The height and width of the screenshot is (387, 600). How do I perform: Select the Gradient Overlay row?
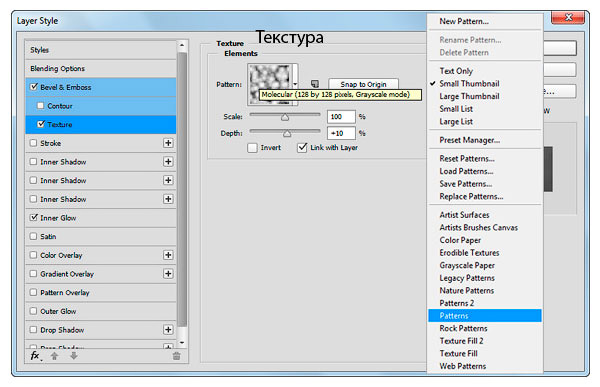pyautogui.click(x=101, y=274)
